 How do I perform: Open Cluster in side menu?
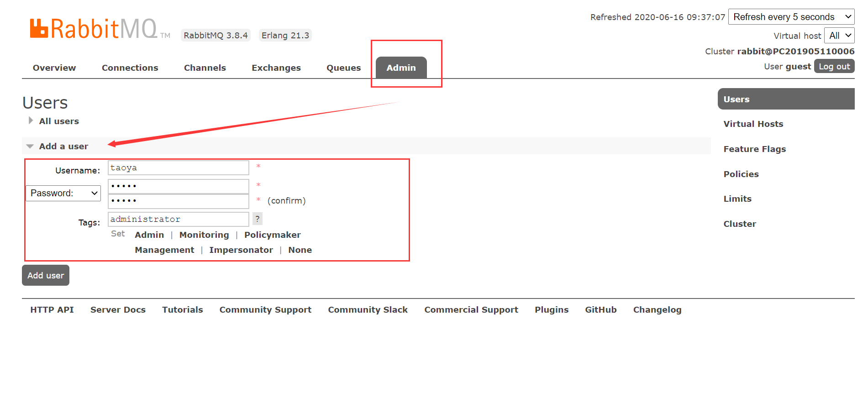(740, 224)
